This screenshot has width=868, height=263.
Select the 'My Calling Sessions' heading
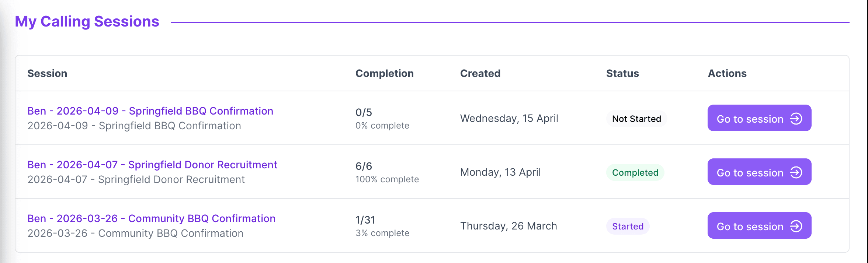point(87,21)
